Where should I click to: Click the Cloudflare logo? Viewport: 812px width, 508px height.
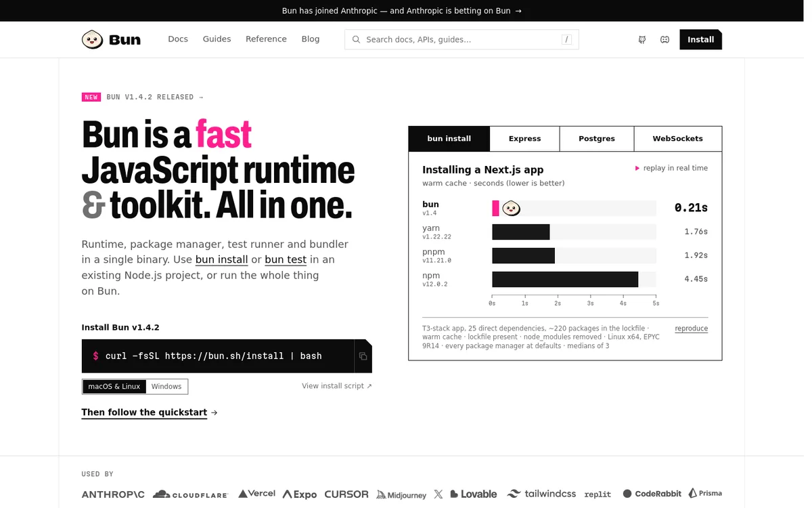[x=191, y=494]
